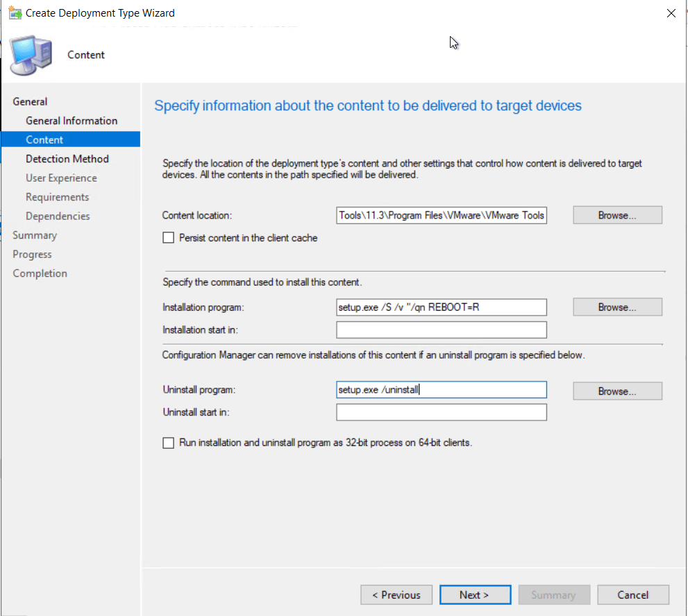Image resolution: width=688 pixels, height=616 pixels.
Task: Close the Create Deployment Type Wizard
Action: 670,13
